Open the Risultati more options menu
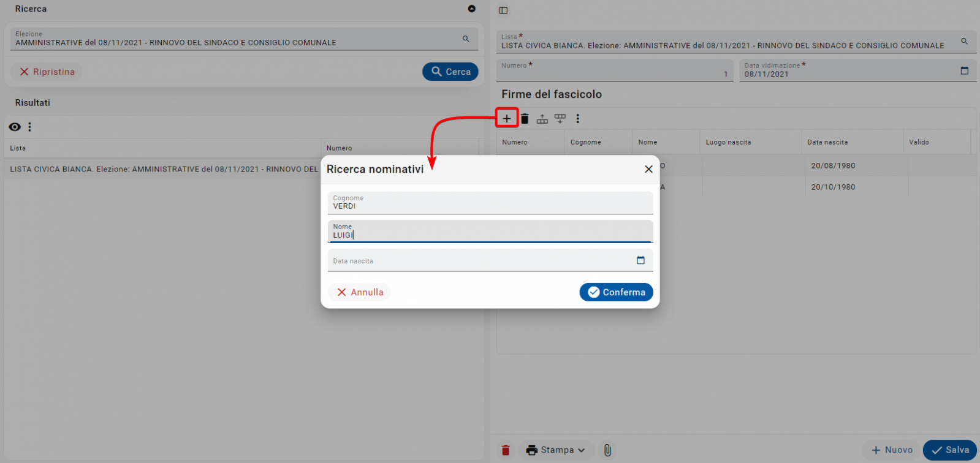 (29, 127)
